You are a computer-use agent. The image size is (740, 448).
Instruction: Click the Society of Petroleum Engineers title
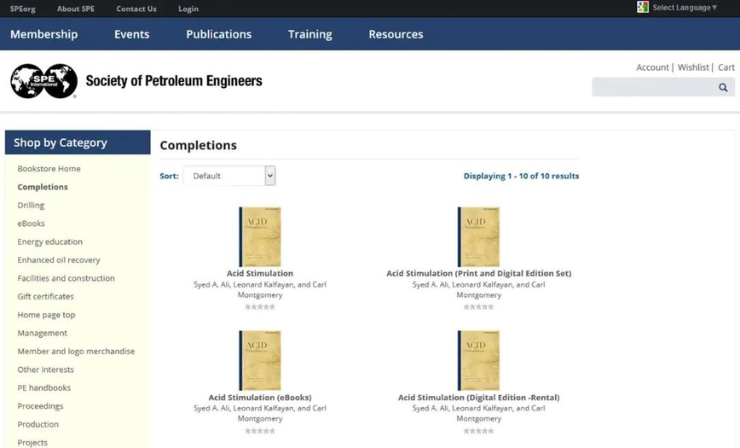click(x=174, y=81)
